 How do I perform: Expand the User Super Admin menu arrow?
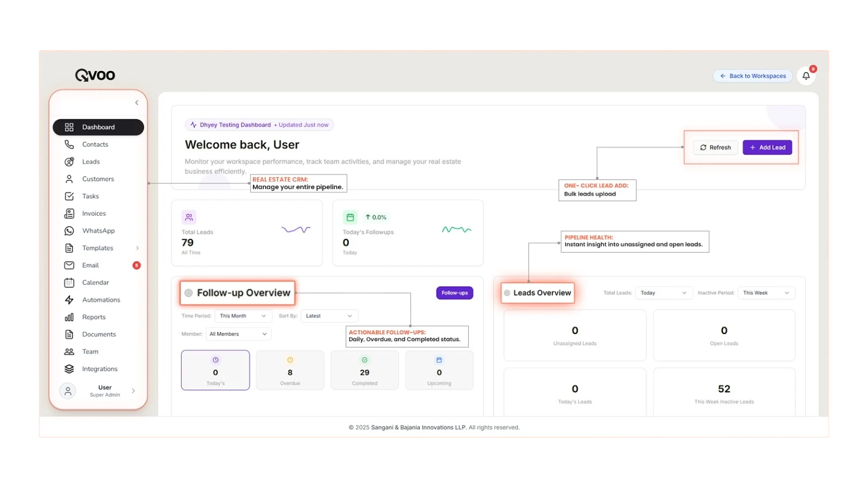point(133,391)
